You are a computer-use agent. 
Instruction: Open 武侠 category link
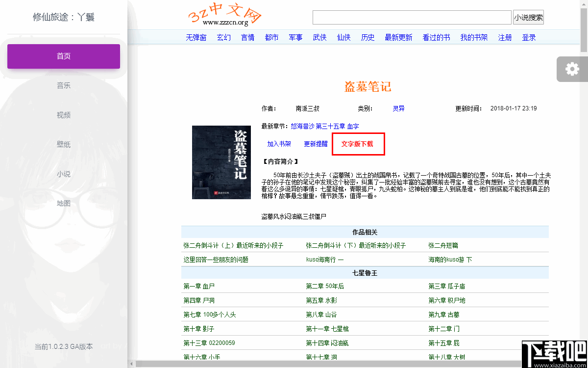coord(320,37)
